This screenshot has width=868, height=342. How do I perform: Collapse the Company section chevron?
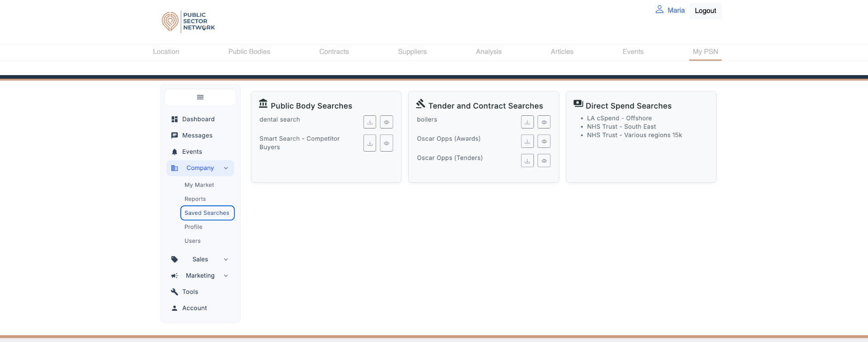point(226,168)
